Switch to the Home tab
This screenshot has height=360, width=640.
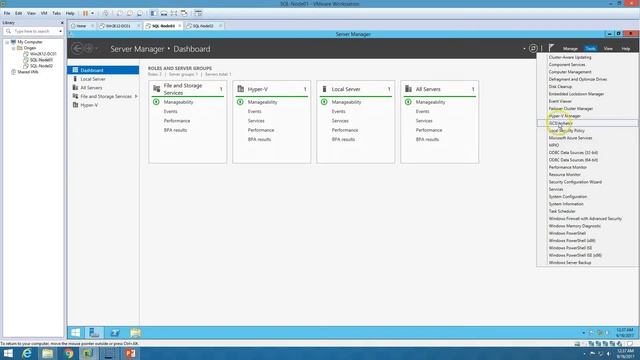81,26
